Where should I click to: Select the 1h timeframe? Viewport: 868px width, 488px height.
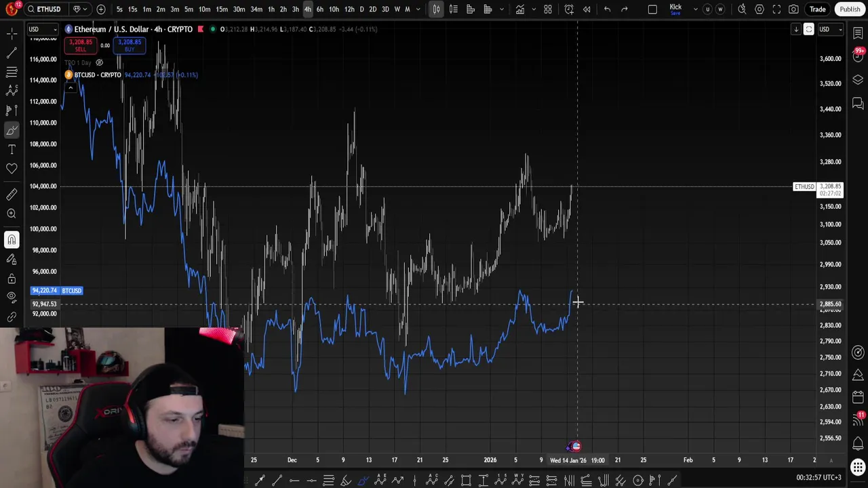tap(271, 9)
